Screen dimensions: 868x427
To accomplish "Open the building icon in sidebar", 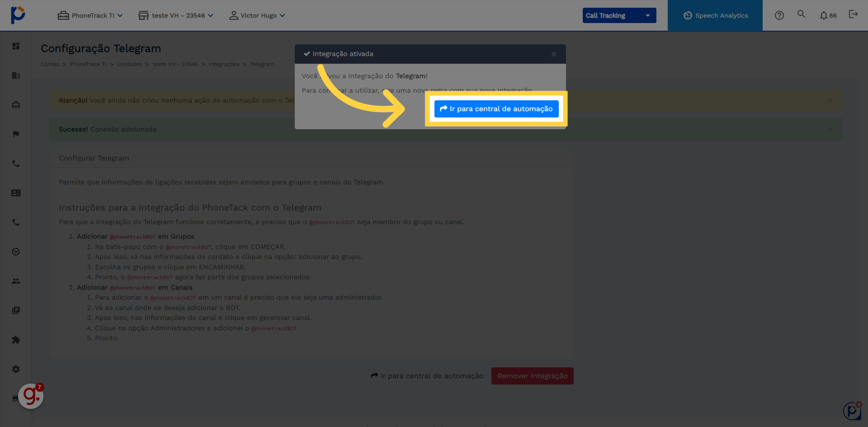I will [16, 75].
